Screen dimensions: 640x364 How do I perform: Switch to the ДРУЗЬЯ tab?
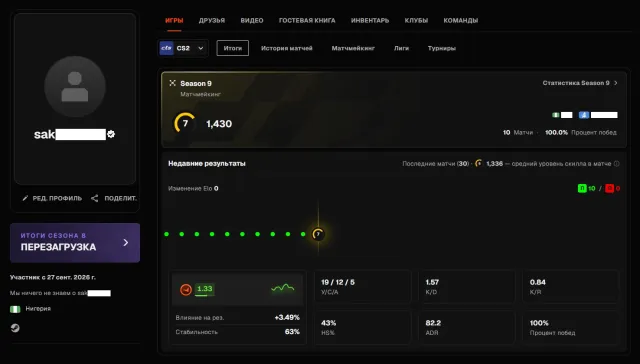click(212, 20)
